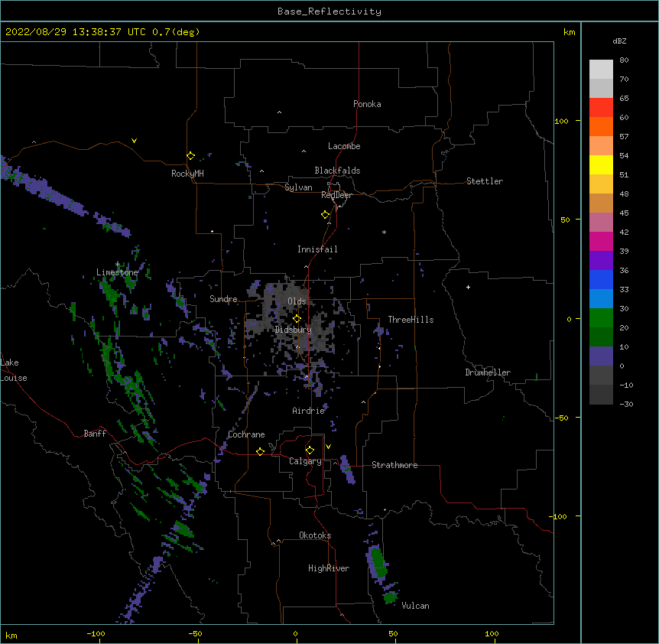
Task: Select legend value 65
Action: 624,99
